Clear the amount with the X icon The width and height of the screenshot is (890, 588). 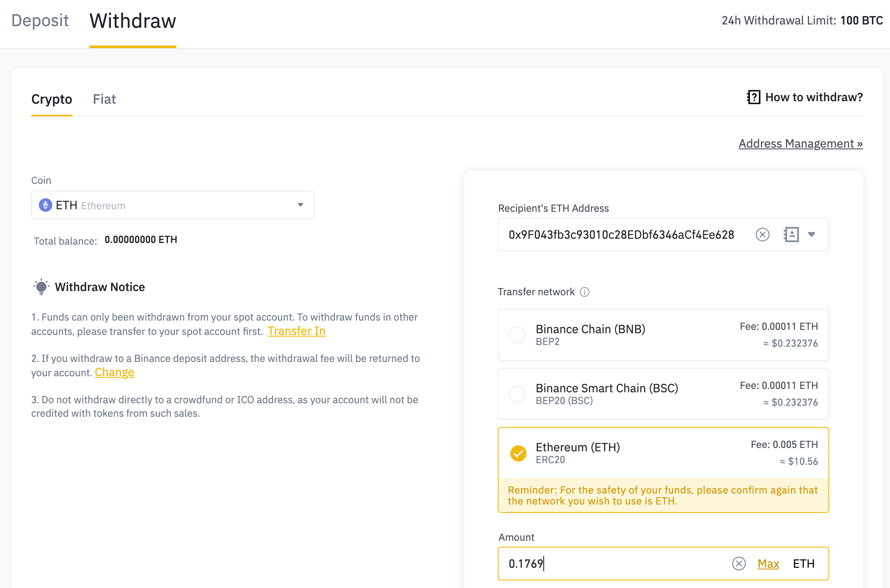click(739, 564)
